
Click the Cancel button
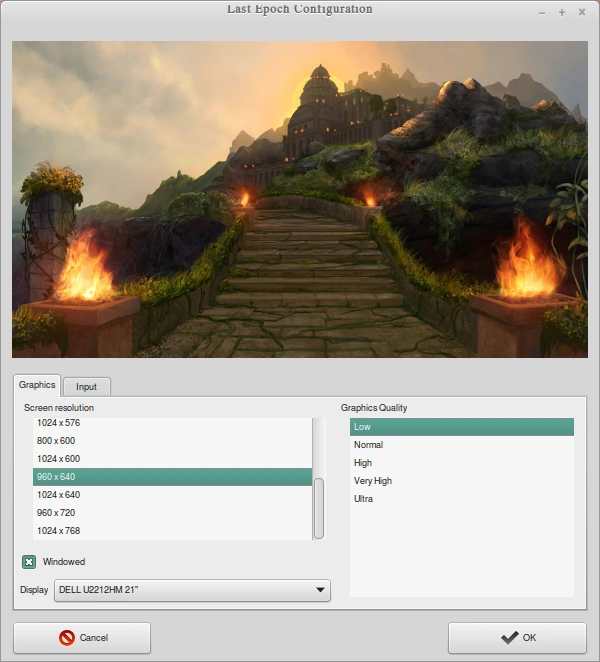click(x=82, y=638)
